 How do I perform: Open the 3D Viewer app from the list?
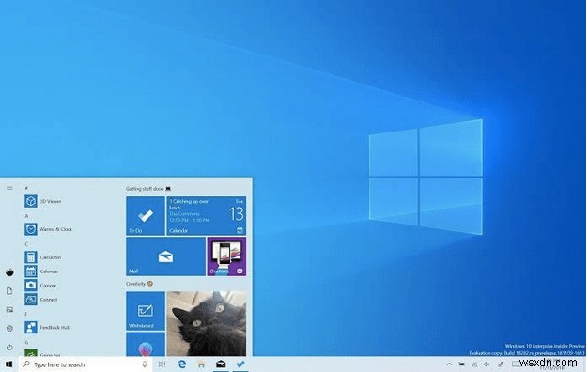(43, 201)
